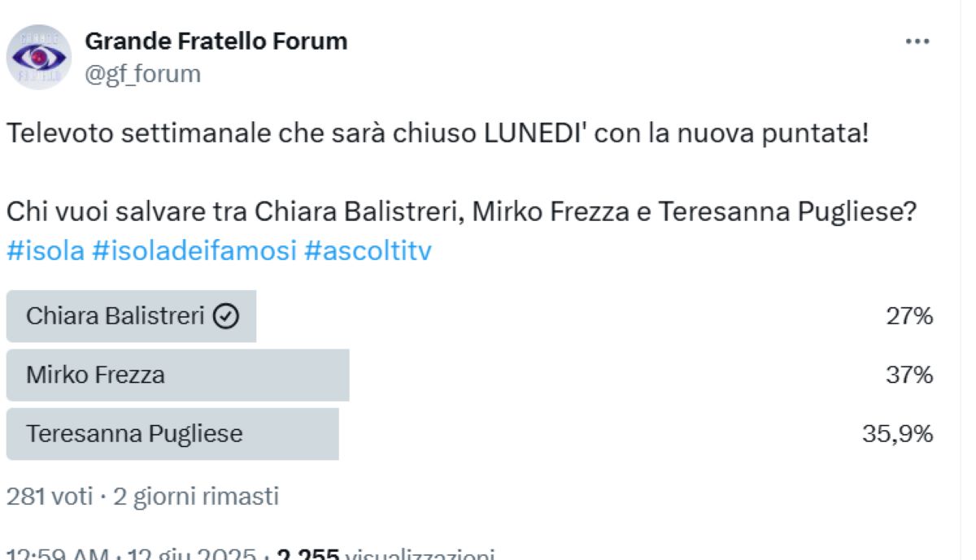Screen dimensions: 976x560
Task: Select the Chiara Balistreri poll option
Action: [x=469, y=316]
